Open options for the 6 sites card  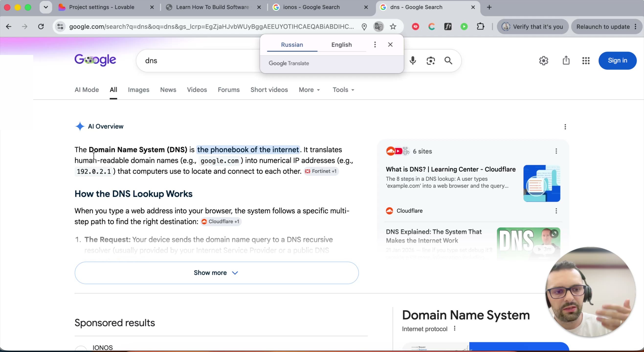point(556,151)
